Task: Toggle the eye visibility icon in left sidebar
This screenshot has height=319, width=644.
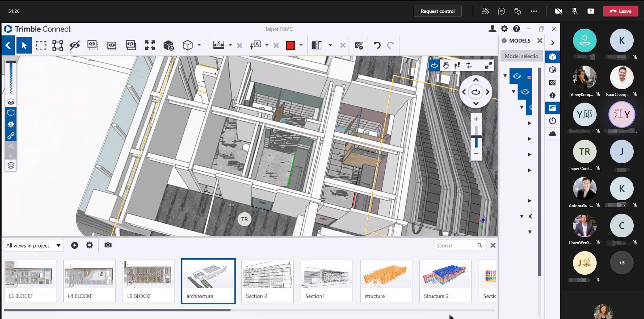Action: pos(11,102)
